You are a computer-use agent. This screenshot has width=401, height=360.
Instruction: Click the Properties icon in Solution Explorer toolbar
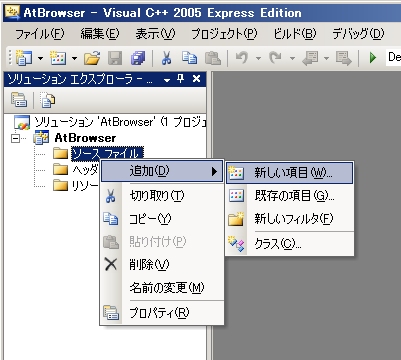(19, 100)
